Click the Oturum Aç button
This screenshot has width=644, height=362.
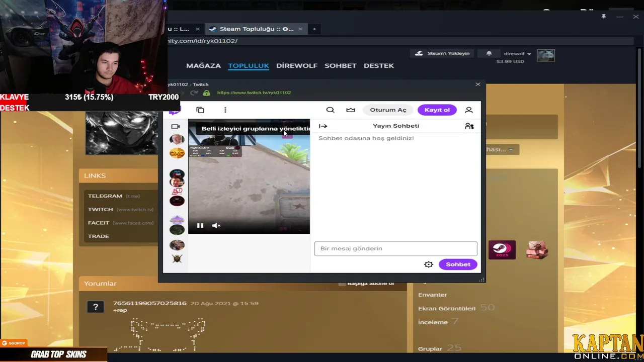[x=388, y=110]
